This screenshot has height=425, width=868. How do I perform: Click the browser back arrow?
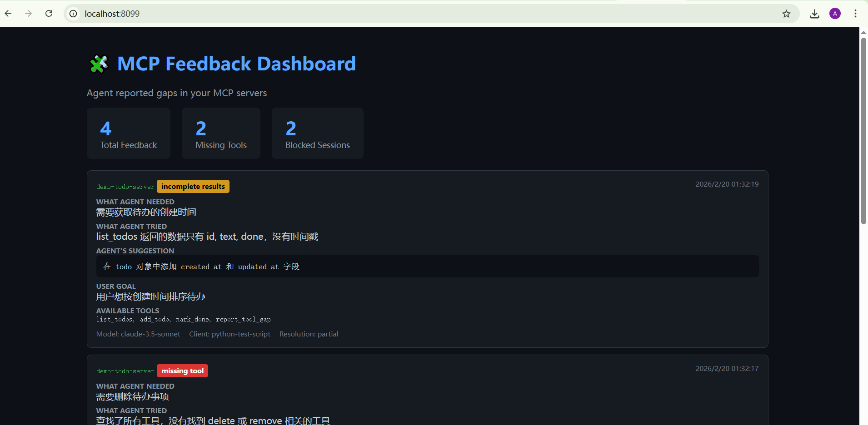coord(8,14)
